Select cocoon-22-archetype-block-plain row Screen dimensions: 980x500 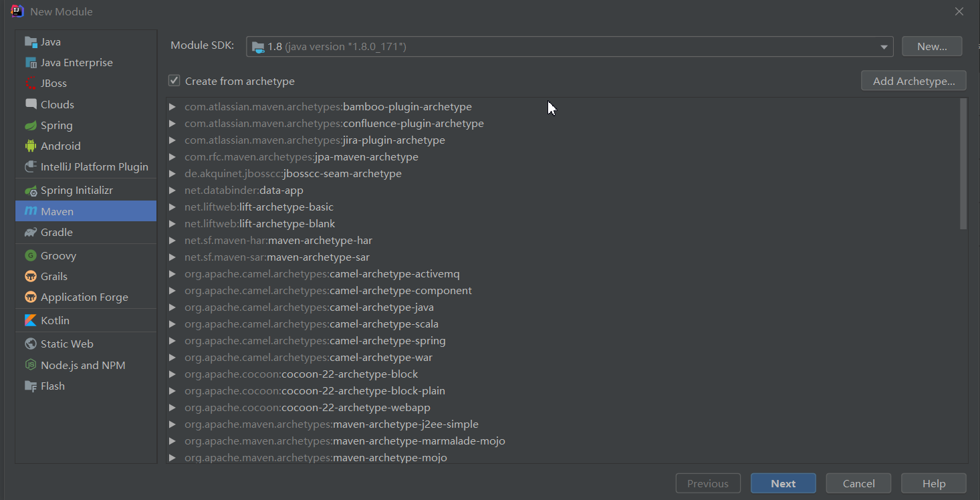[563, 391]
